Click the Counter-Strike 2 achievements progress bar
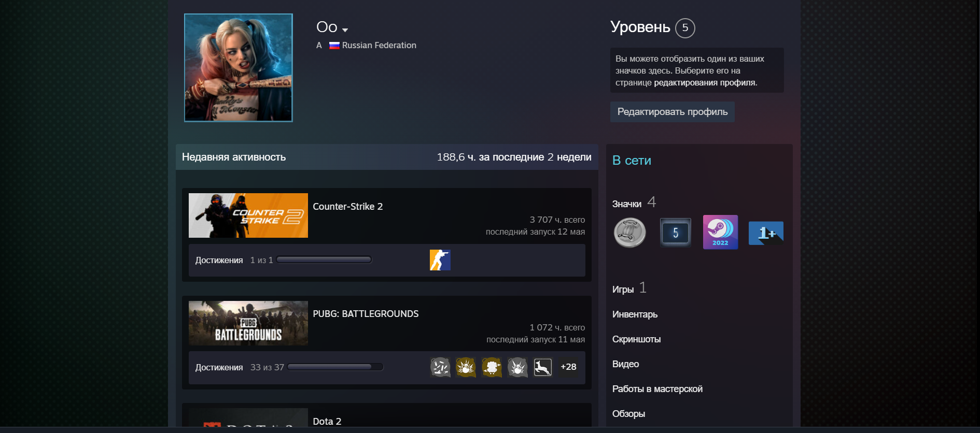This screenshot has width=980, height=433. tap(324, 260)
